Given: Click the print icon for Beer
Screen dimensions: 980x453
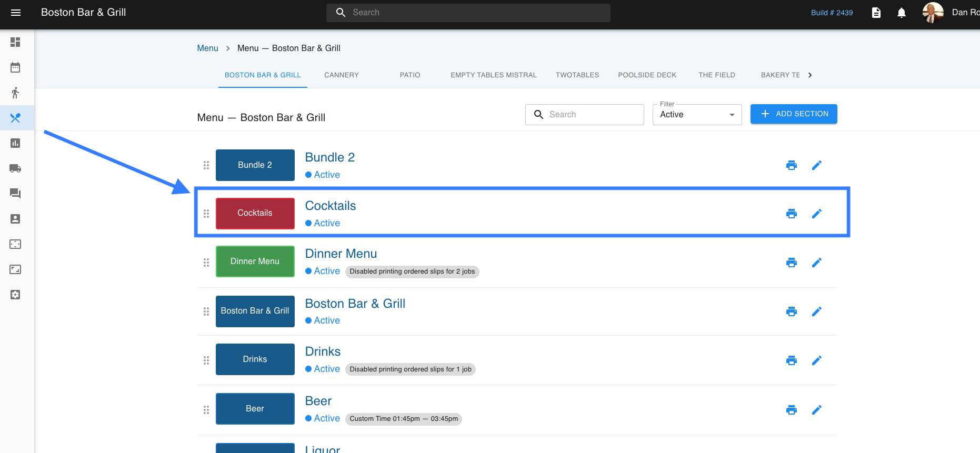Looking at the screenshot, I should (x=791, y=410).
